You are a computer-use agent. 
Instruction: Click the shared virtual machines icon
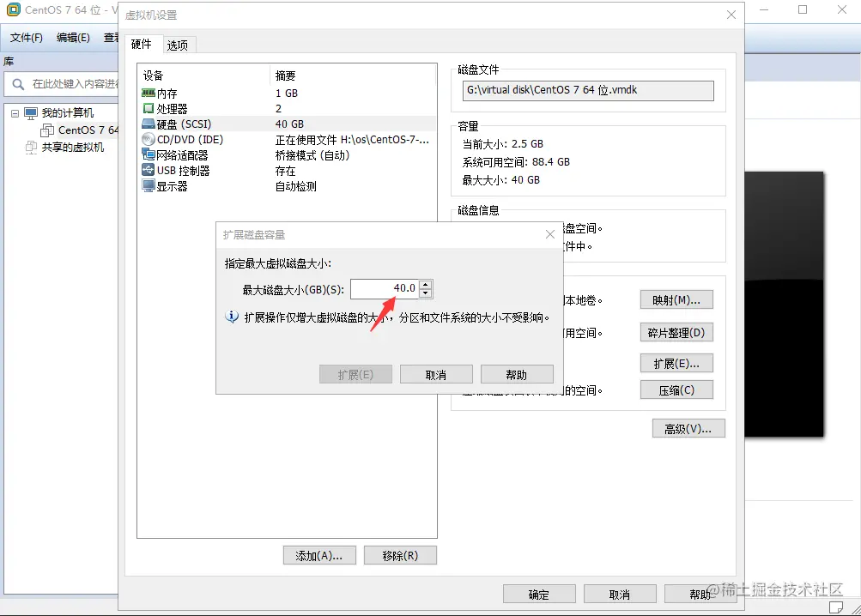click(x=31, y=148)
